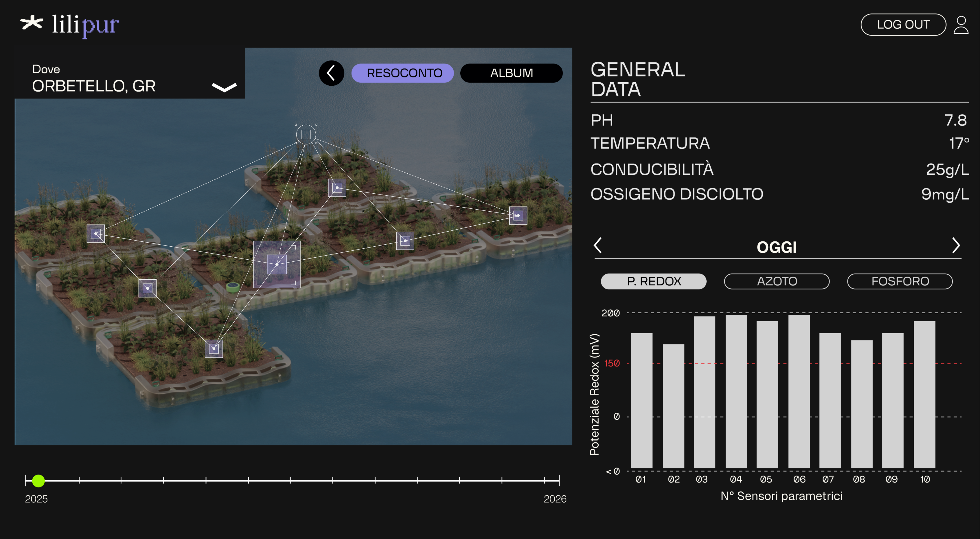Select the bottom-most sensor node marker
The height and width of the screenshot is (539, 980).
pyautogui.click(x=214, y=348)
